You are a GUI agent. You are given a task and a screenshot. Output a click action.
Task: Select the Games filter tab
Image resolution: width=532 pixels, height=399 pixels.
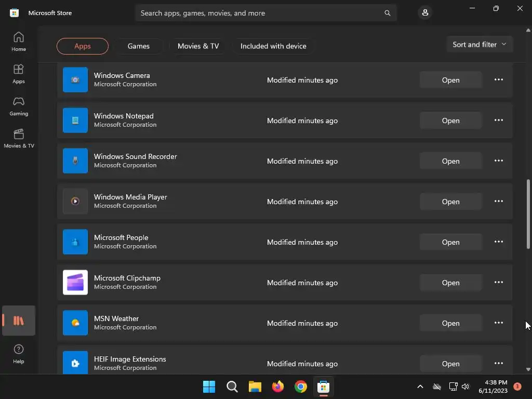tap(138, 46)
